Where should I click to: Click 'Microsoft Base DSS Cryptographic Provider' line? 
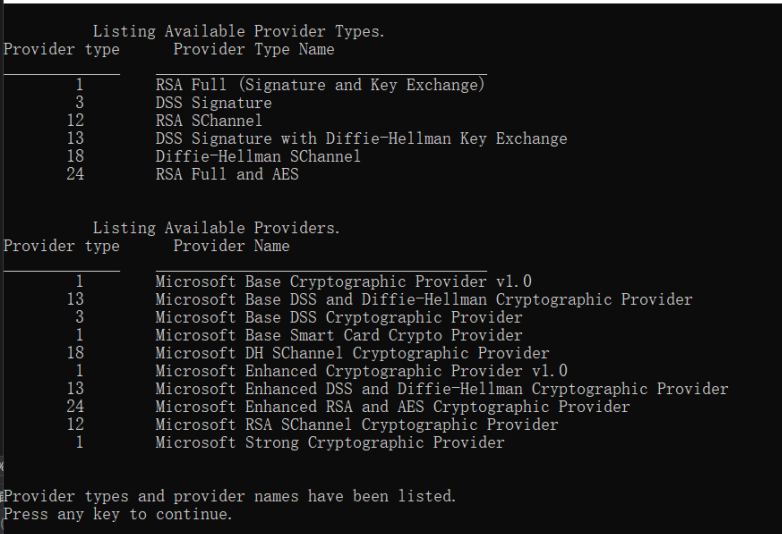point(338,318)
